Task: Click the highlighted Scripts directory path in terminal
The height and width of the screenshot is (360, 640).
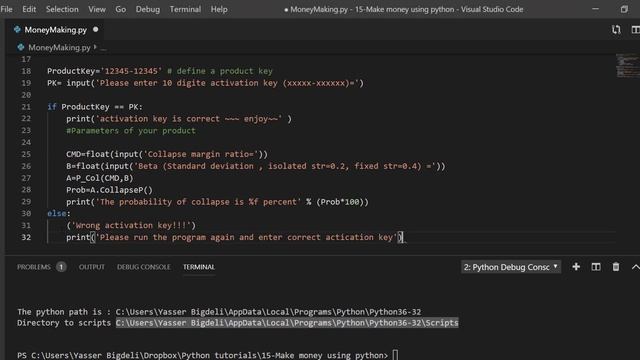Action: pyautogui.click(x=287, y=323)
